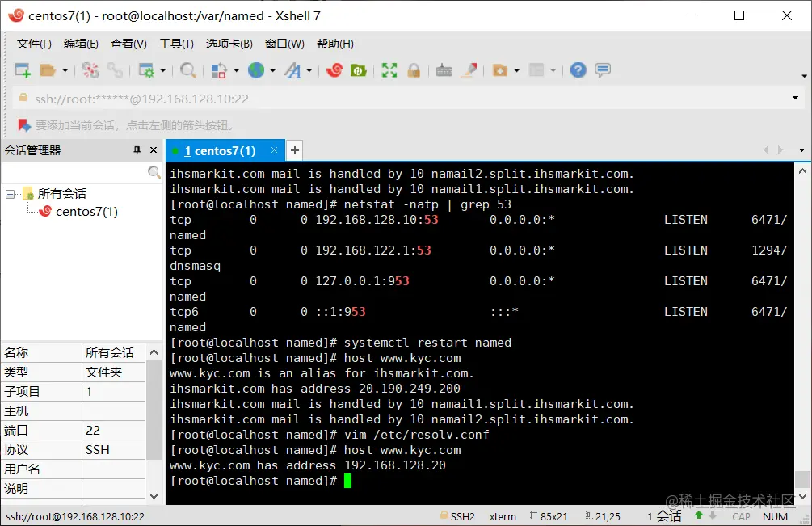Click the red-blue bookmark flag, add current session
This screenshot has height=526, width=812.
(x=23, y=125)
